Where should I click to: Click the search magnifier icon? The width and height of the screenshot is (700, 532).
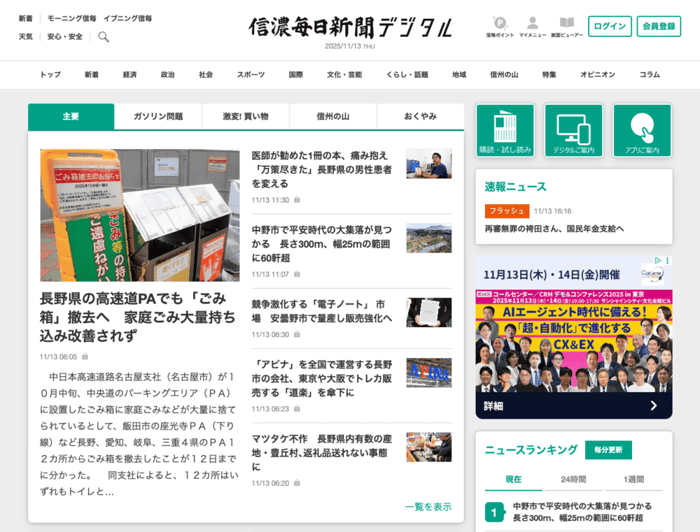tap(103, 37)
